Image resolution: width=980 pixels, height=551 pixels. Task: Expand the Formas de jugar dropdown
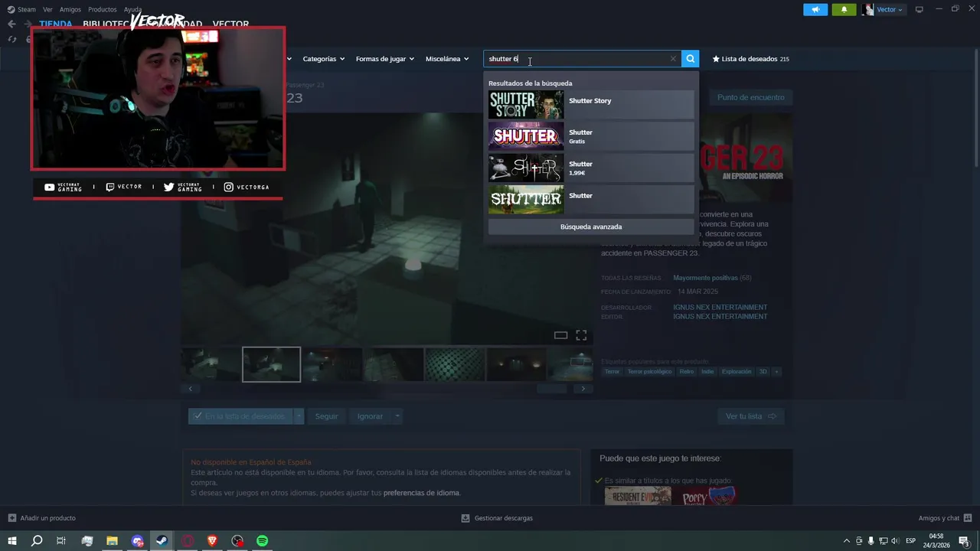384,59
